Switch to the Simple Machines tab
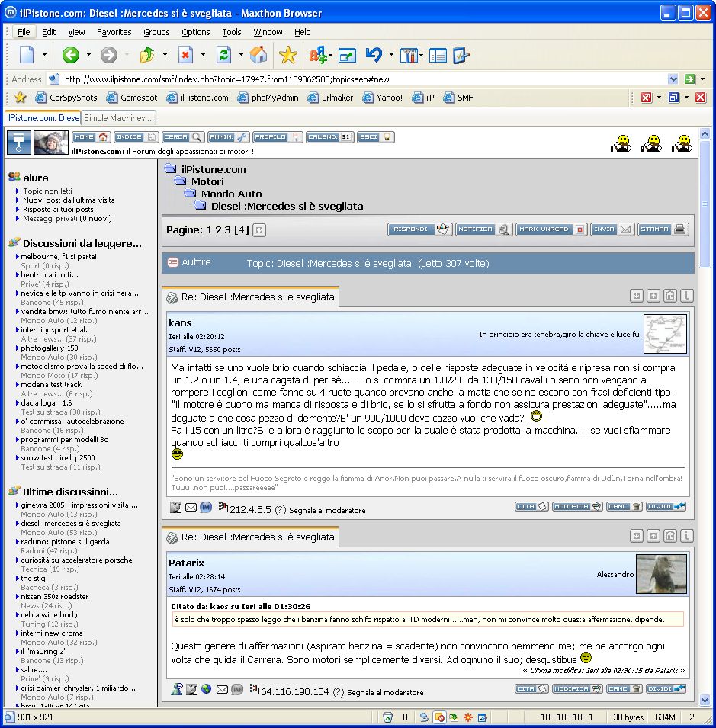The height and width of the screenshot is (728, 716). click(118, 118)
